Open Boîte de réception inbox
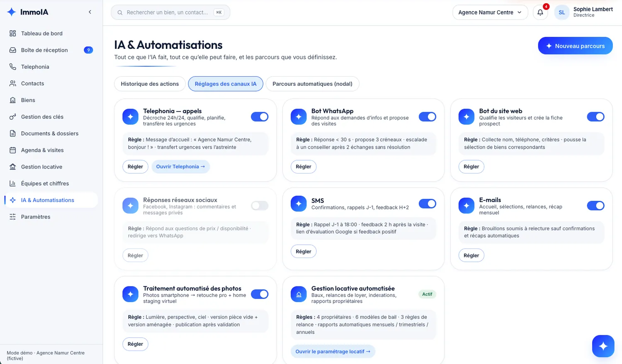Image resolution: width=622 pixels, height=364 pixels. click(51, 50)
